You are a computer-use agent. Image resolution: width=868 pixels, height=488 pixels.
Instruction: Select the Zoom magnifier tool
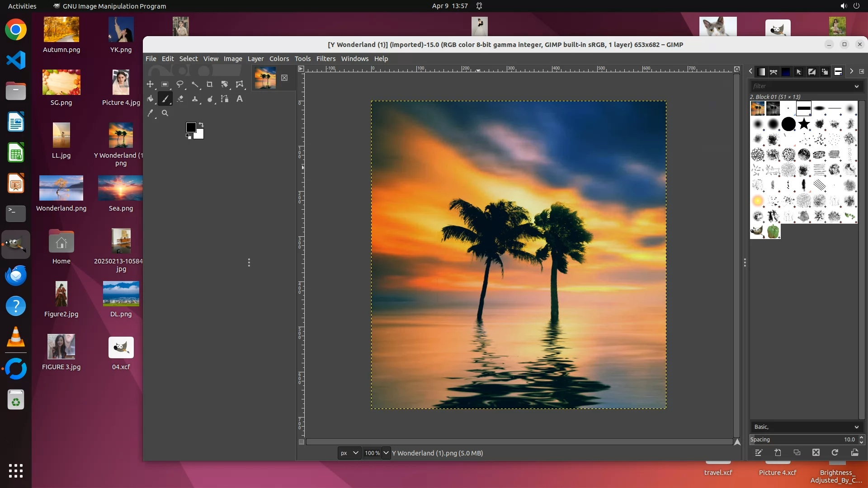(x=165, y=113)
